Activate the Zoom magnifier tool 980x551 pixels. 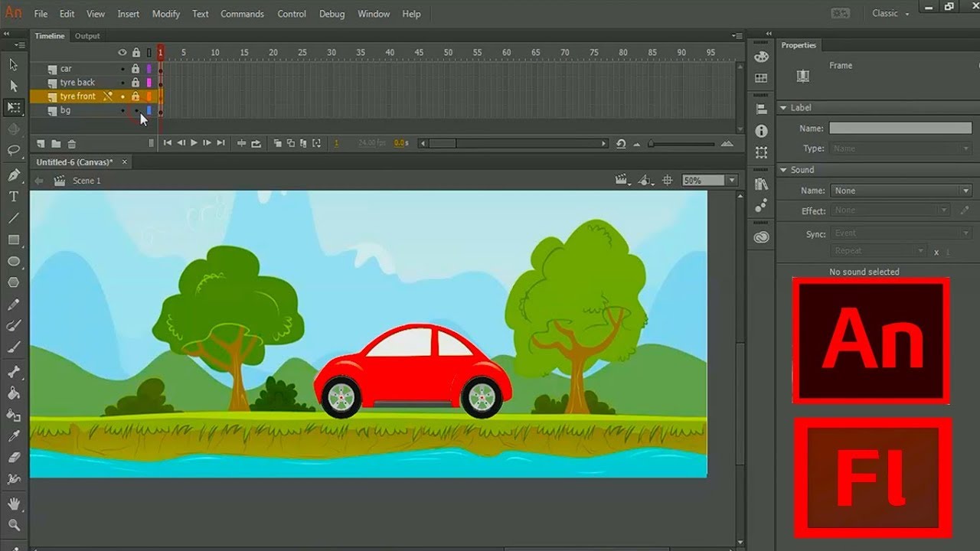coord(14,525)
